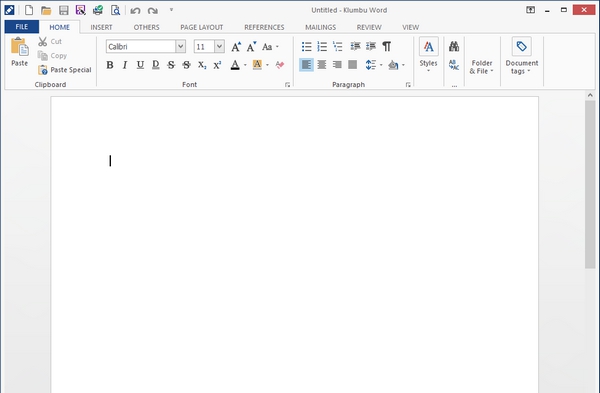Click the quick print icon
This screenshot has height=393, width=600.
98,10
